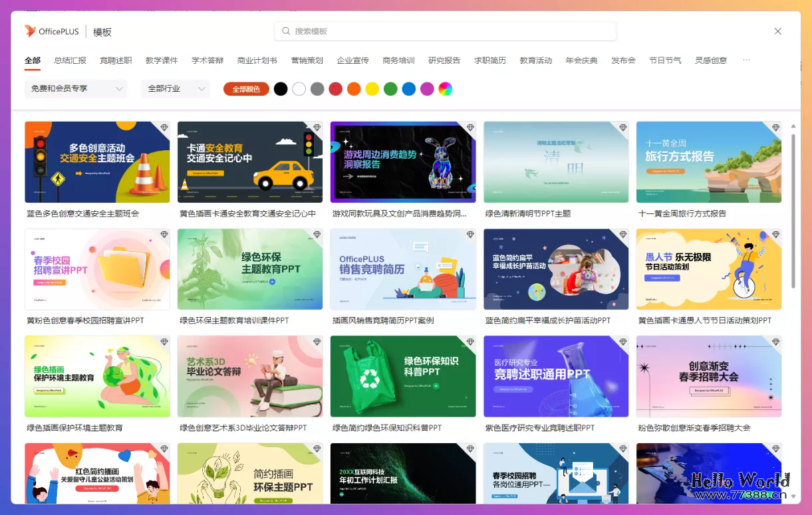This screenshot has height=515, width=812.
Task: Open the 20XX互联网科技年初工作计划汇报 thumbnail
Action: coord(403,473)
